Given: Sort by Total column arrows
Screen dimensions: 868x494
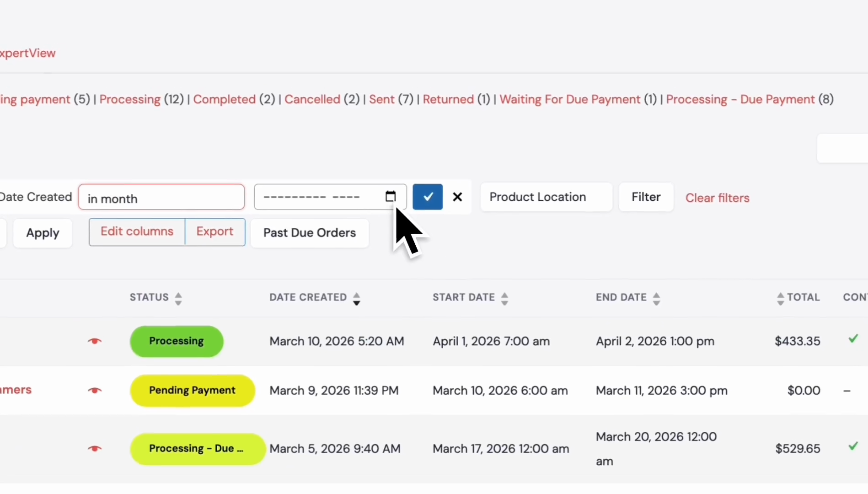Looking at the screenshot, I should (781, 299).
